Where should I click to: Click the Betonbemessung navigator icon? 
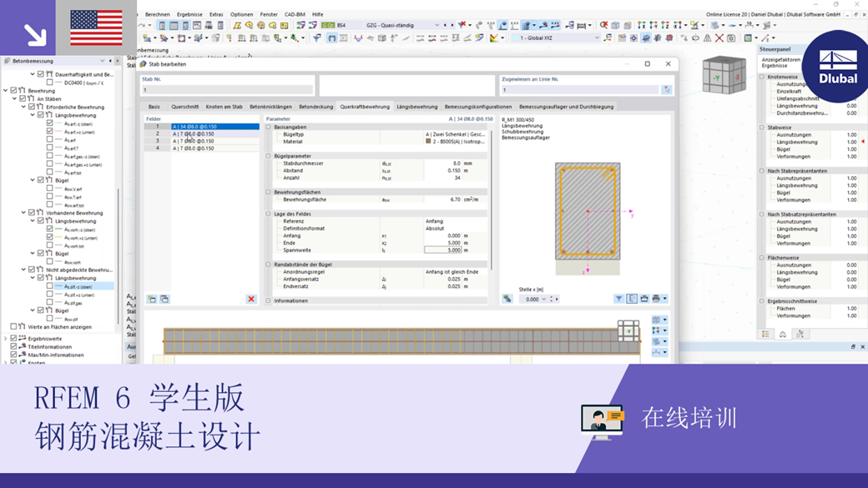coord(8,61)
